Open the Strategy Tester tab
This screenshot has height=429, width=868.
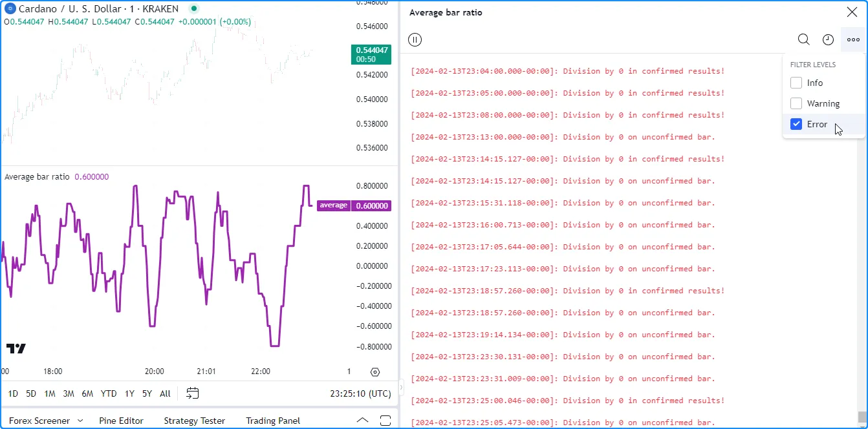coord(194,421)
